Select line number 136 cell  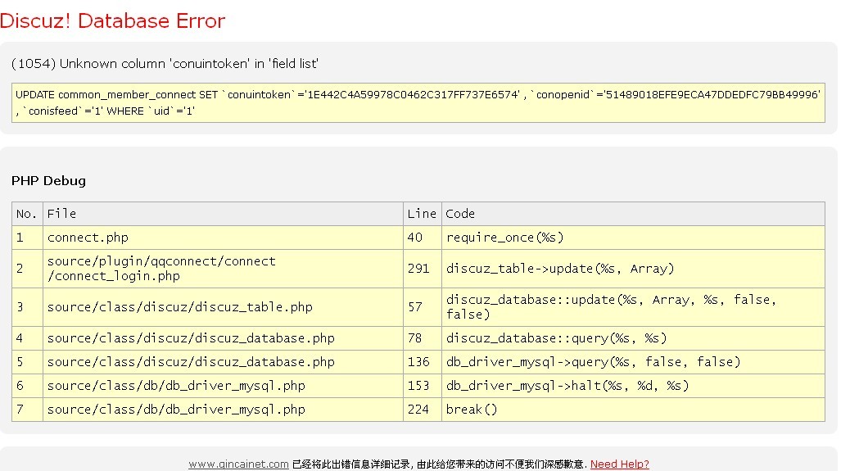tap(423, 362)
